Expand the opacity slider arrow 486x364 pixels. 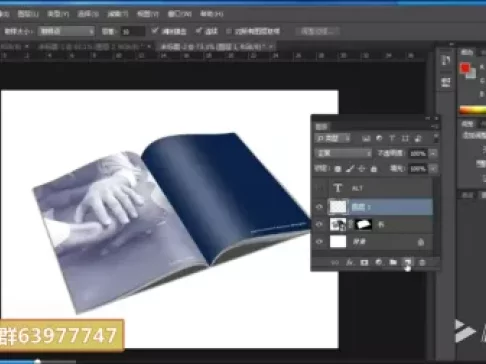click(x=433, y=153)
